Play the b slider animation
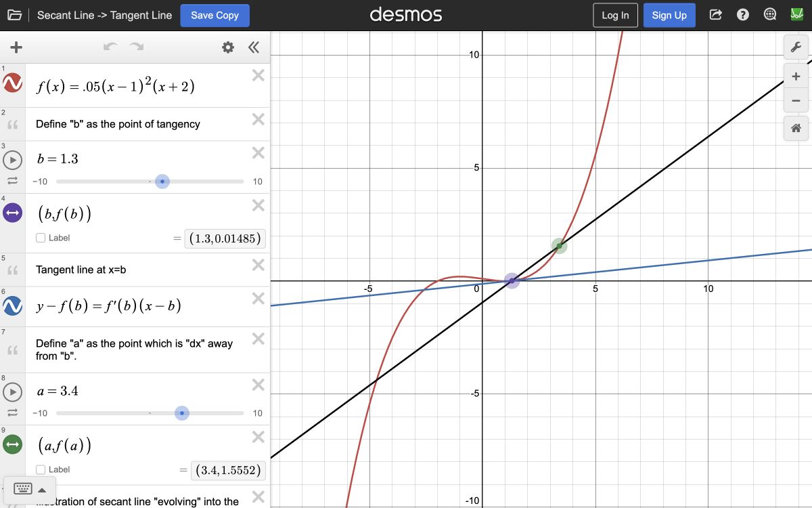 13,161
